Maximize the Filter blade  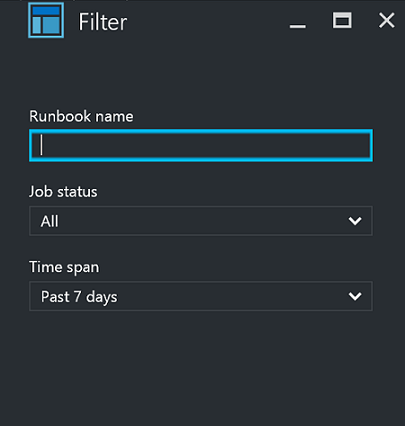tap(342, 20)
